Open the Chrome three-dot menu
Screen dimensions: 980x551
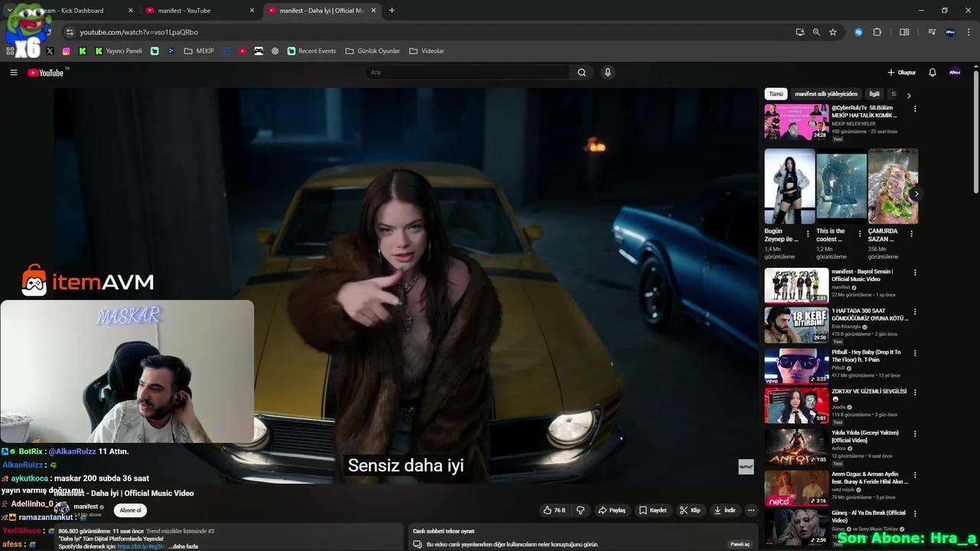(968, 32)
